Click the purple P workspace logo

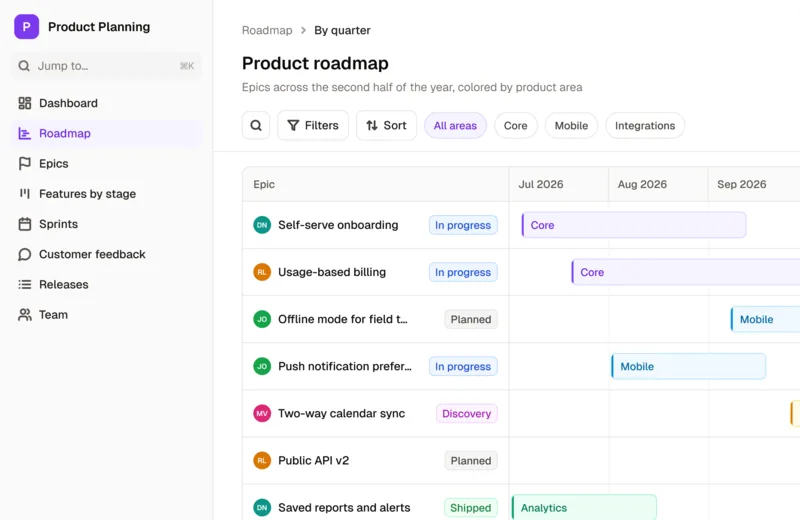27,27
